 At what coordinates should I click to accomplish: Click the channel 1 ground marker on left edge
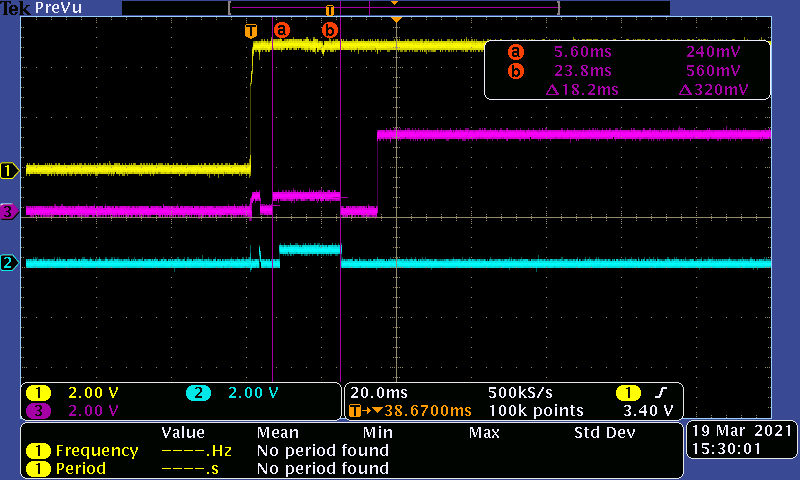9,170
